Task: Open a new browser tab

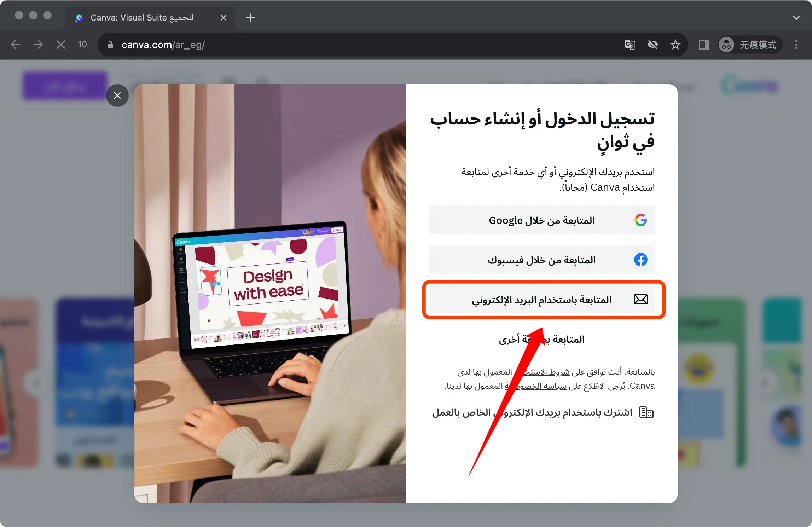Action: coord(250,18)
